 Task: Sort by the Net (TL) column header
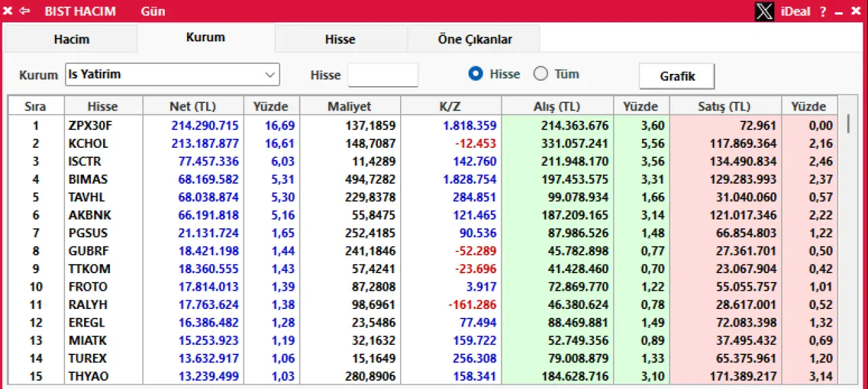click(x=193, y=106)
